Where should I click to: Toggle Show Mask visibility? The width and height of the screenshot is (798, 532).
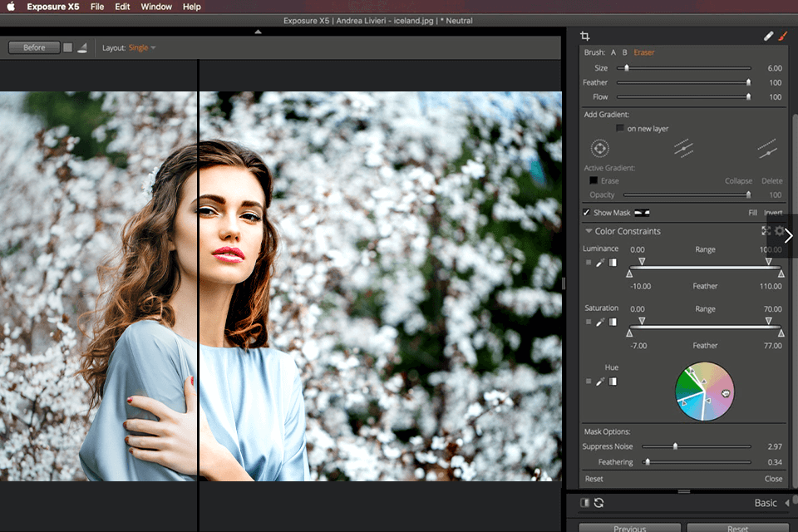click(x=586, y=213)
